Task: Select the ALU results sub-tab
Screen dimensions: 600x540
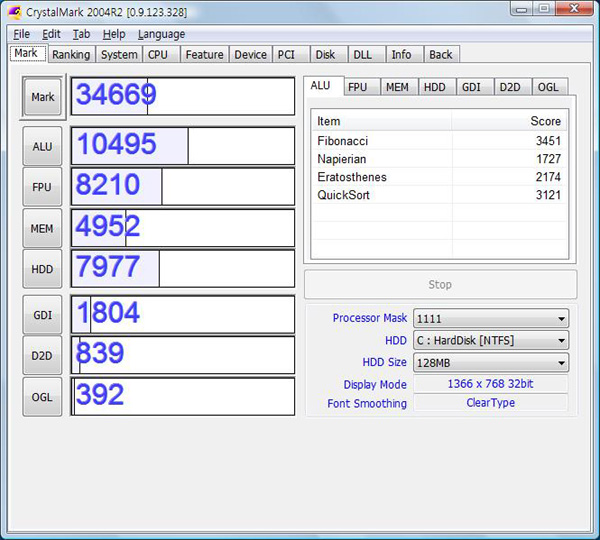Action: pyautogui.click(x=323, y=85)
